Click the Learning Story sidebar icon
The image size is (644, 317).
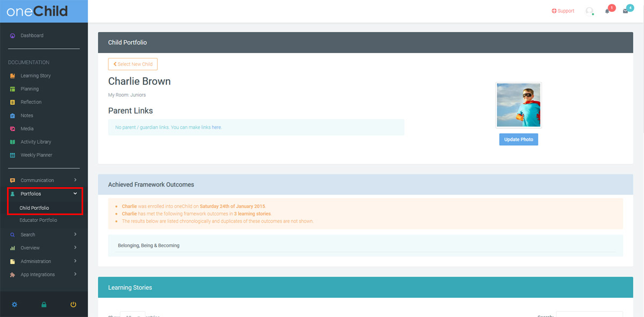click(12, 76)
